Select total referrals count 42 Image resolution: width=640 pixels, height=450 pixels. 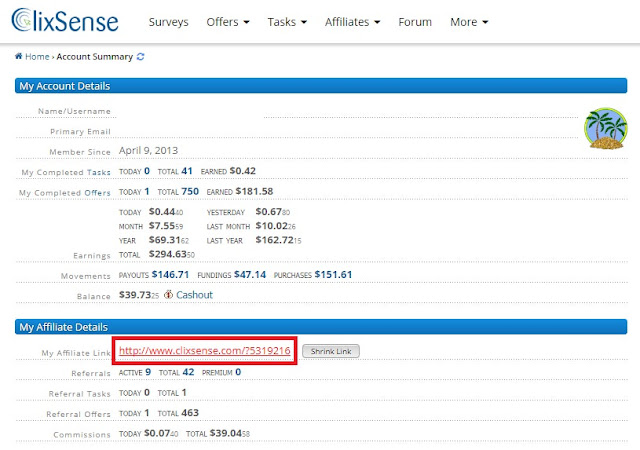(x=188, y=372)
